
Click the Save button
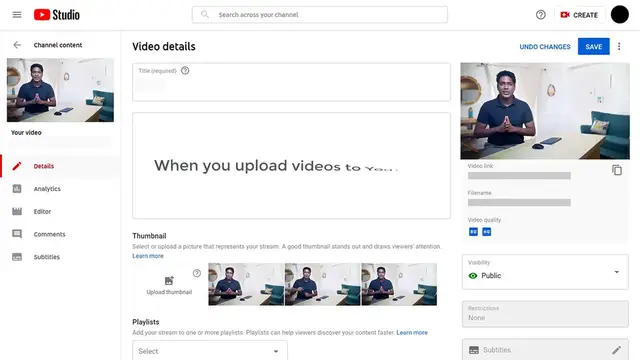coord(593,47)
